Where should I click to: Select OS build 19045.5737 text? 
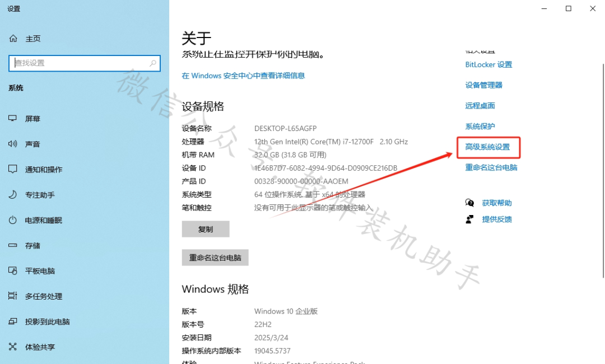coord(272,351)
